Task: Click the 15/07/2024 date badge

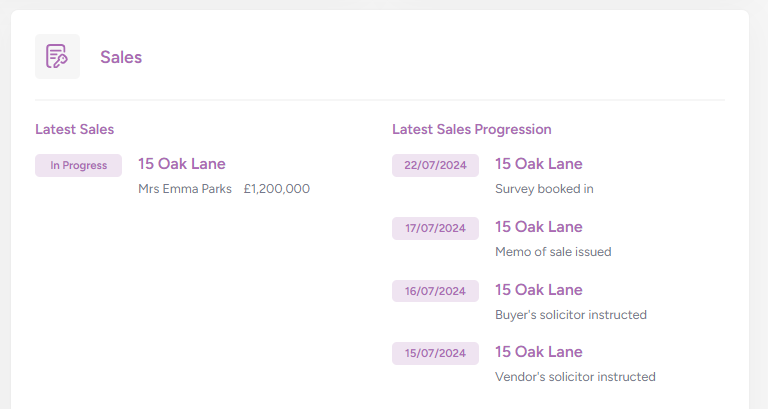Action: click(435, 353)
